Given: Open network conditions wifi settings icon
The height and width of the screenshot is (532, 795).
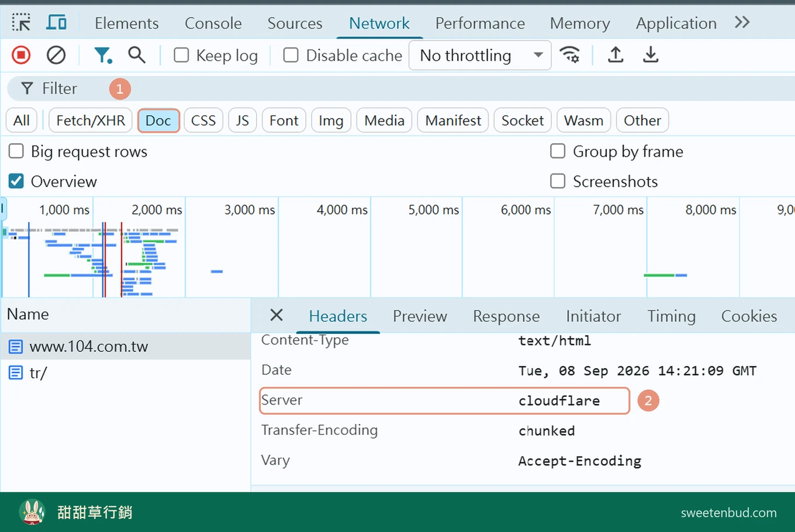Looking at the screenshot, I should (x=569, y=55).
